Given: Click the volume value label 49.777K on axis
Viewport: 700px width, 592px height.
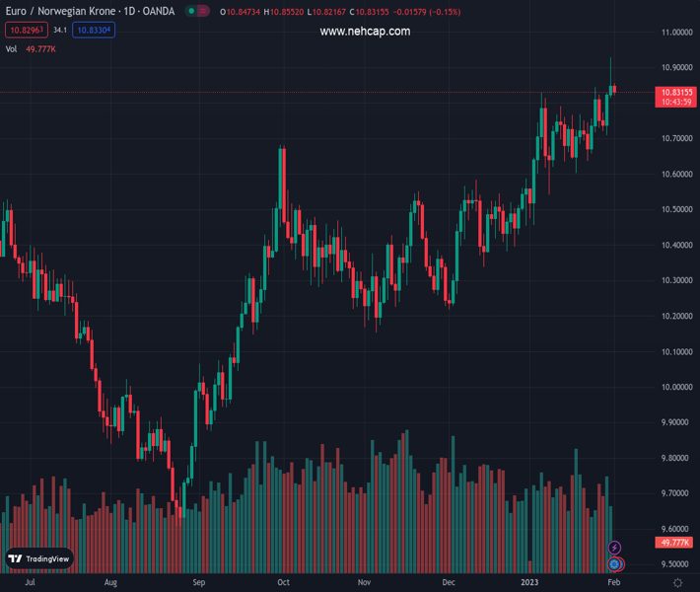Looking at the screenshot, I should click(x=675, y=543).
